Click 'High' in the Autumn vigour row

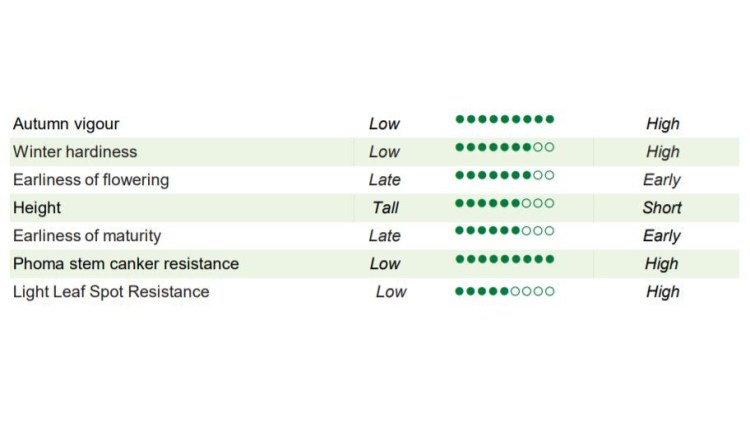click(x=662, y=124)
